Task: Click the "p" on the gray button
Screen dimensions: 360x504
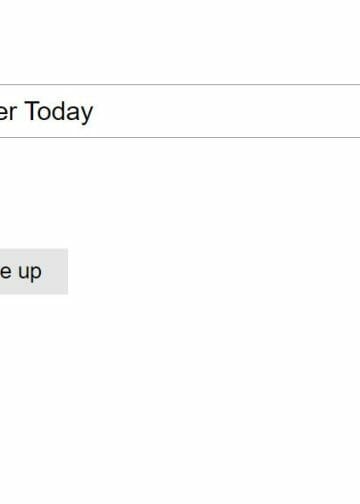Action: coord(36,274)
